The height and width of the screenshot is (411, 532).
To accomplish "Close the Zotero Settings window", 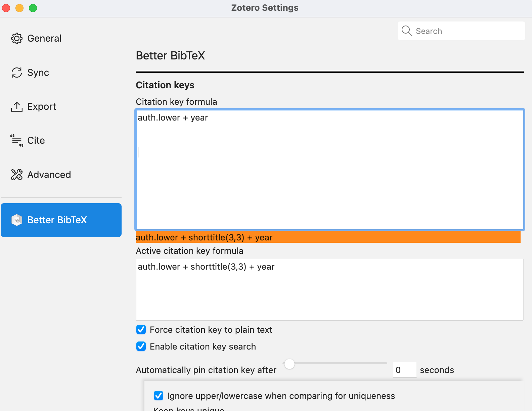I will (x=6, y=8).
